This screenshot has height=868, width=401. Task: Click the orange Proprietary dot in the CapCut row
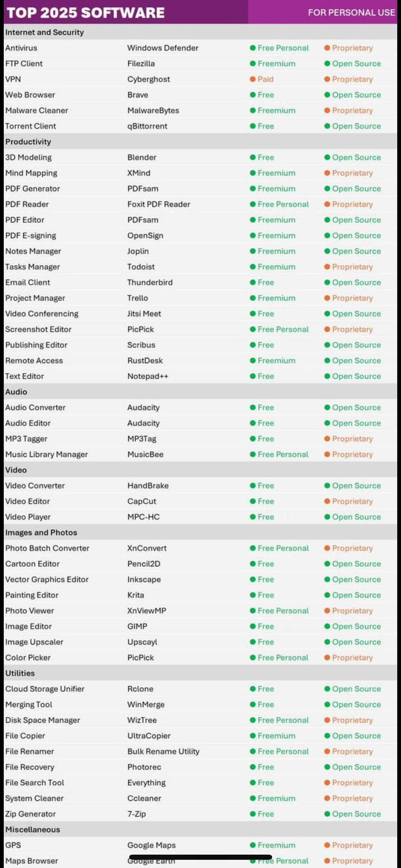327,501
